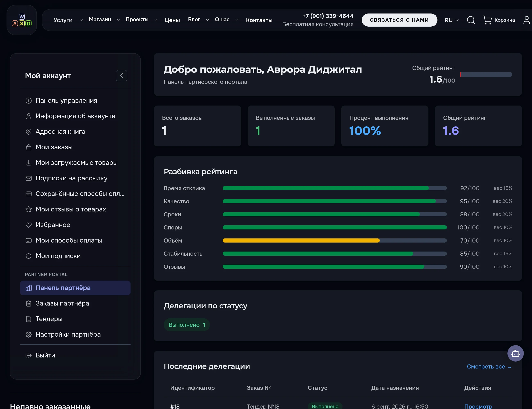
Task: Click the Общий рейтинг progress bar
Action: coord(486,74)
